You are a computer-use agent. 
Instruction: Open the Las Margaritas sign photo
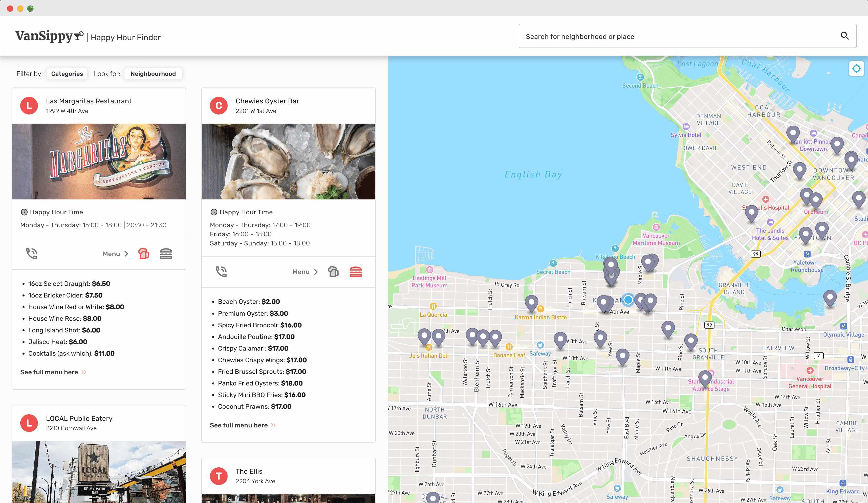pos(99,162)
